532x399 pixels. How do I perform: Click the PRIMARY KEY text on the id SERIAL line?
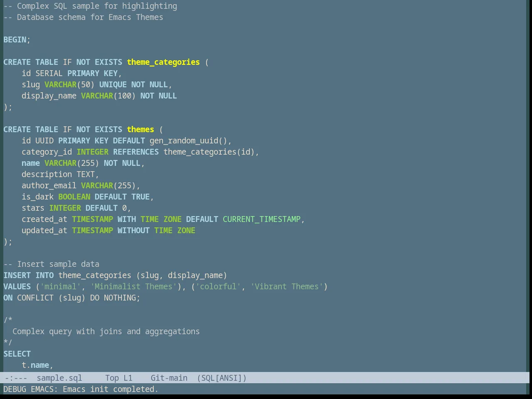pyautogui.click(x=93, y=74)
